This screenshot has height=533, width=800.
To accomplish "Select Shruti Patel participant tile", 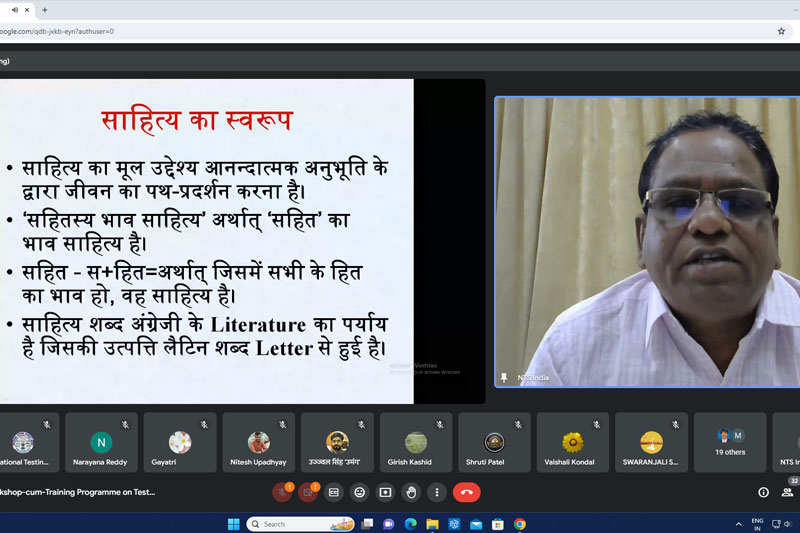I will click(x=494, y=442).
